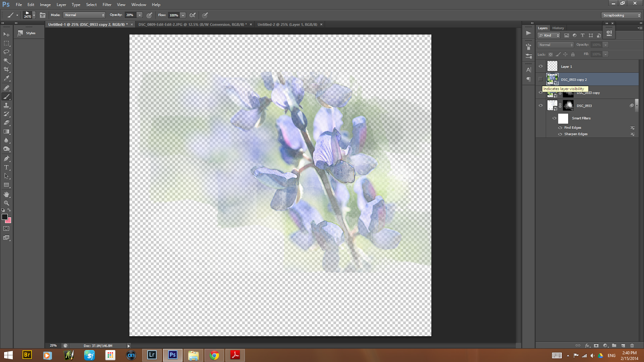Add a layer style via fx icon
644x362 pixels.
pyautogui.click(x=587, y=346)
